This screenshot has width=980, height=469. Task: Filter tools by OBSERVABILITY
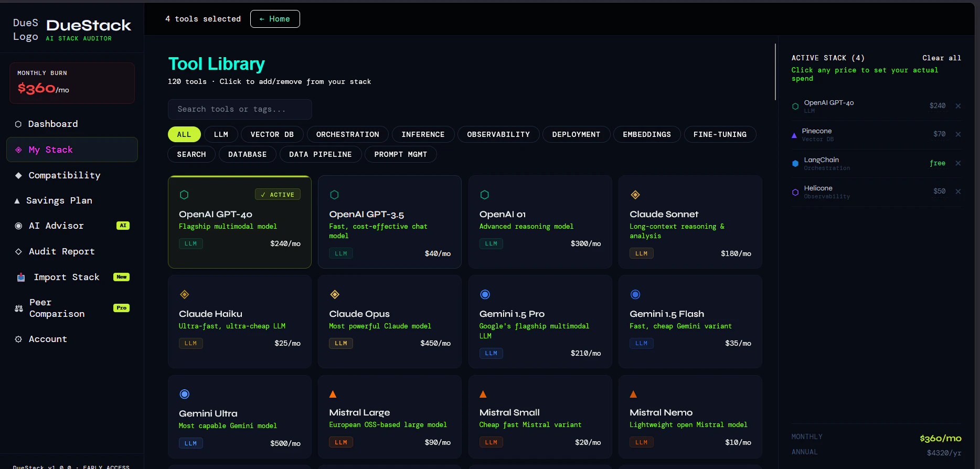498,134
